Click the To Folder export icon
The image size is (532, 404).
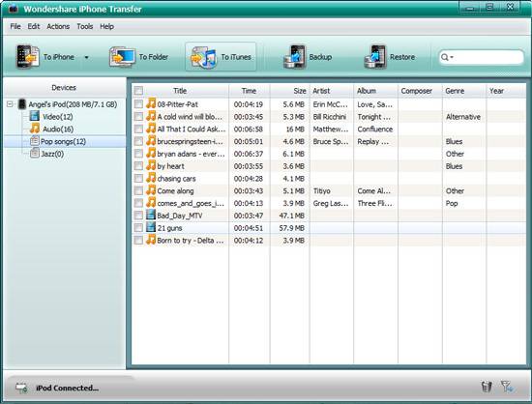point(123,57)
